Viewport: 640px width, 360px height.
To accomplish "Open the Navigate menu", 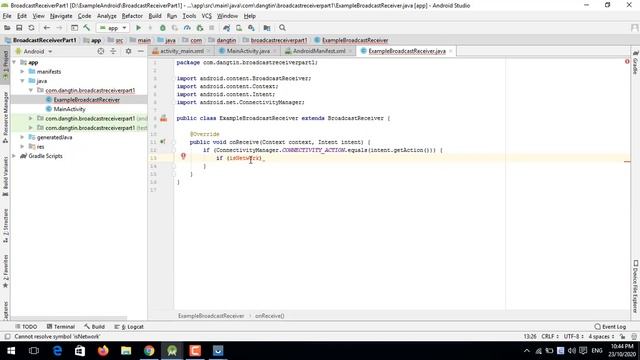I will [x=61, y=16].
